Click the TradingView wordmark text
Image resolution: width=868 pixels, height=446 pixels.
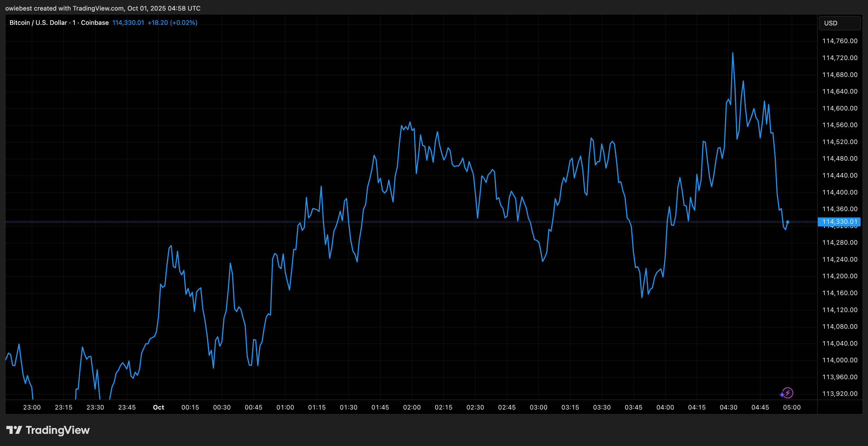(x=58, y=430)
